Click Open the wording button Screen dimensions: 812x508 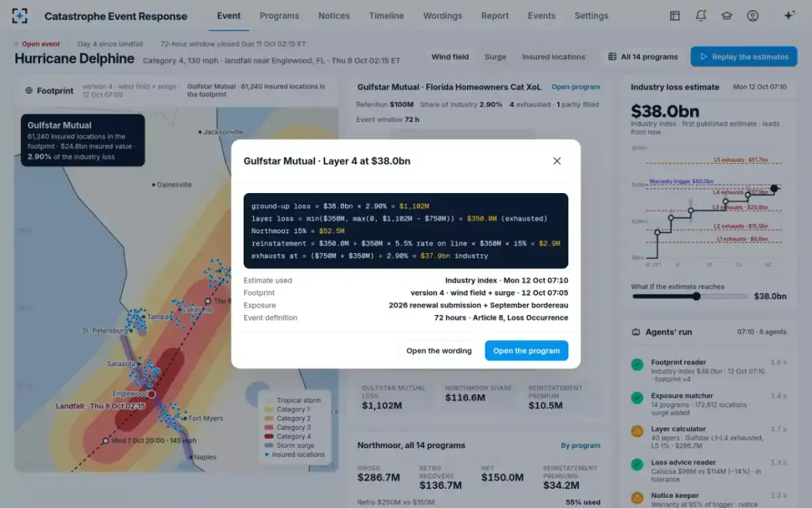tap(439, 351)
